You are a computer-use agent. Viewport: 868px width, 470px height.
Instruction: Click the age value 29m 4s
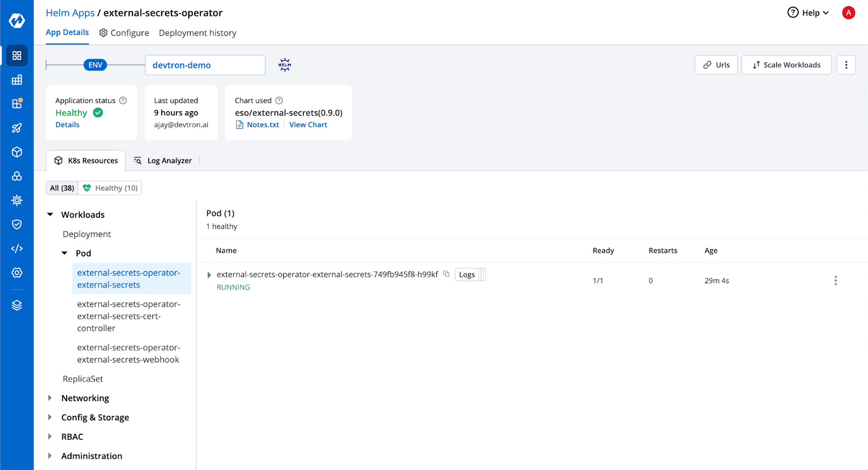click(717, 281)
